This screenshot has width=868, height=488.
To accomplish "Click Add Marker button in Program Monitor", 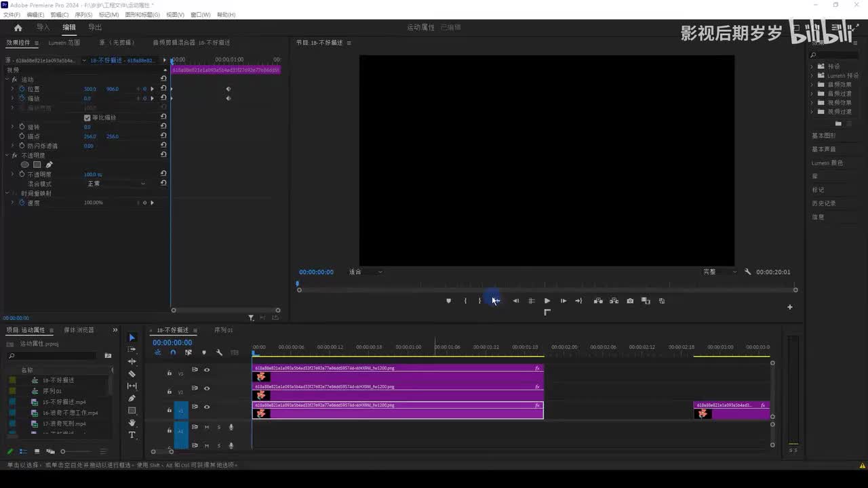I will click(x=448, y=301).
